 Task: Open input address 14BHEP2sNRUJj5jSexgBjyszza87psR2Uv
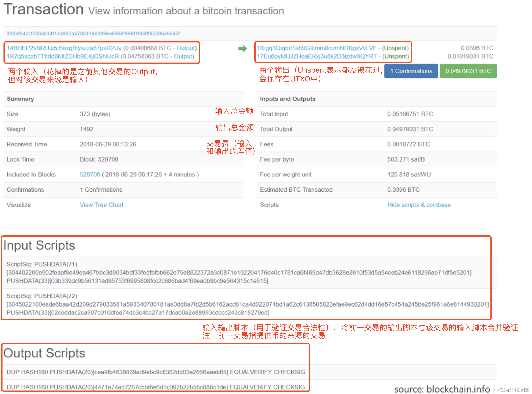point(64,48)
